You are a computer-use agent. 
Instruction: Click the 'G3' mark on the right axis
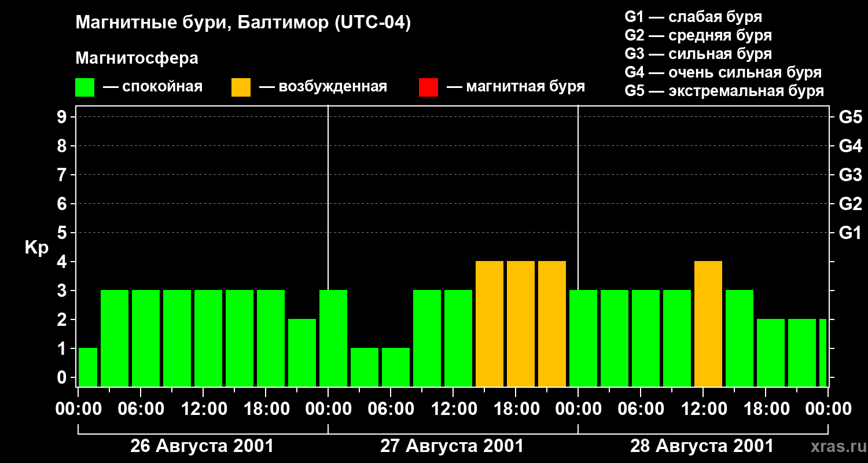(850, 175)
